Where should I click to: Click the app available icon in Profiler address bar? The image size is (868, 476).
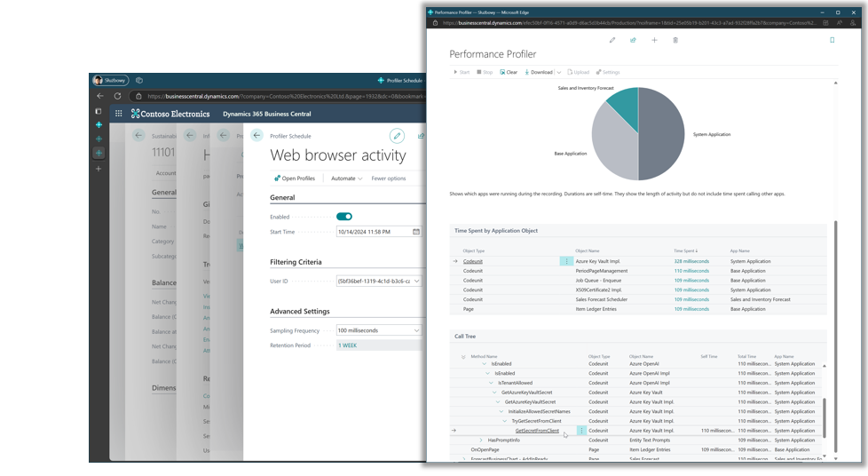pyautogui.click(x=825, y=23)
